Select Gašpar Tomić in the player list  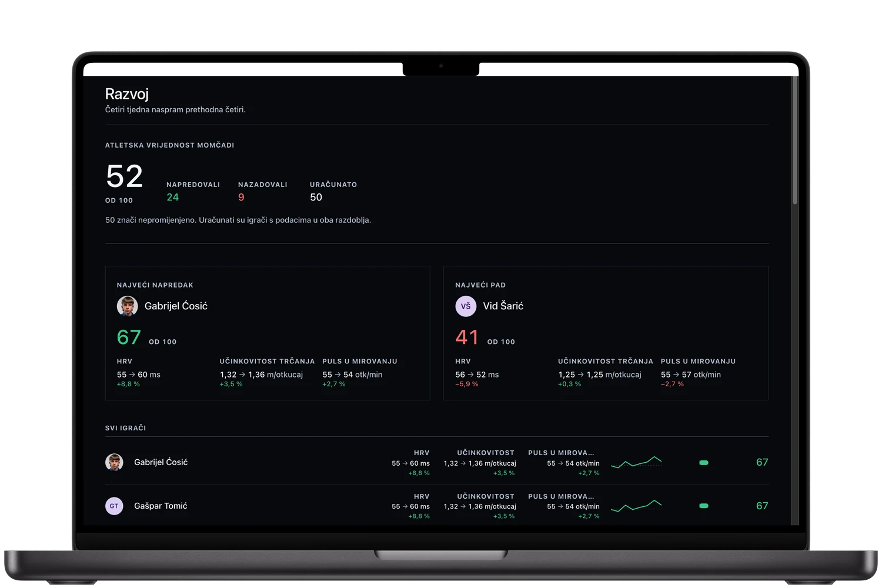point(437,506)
